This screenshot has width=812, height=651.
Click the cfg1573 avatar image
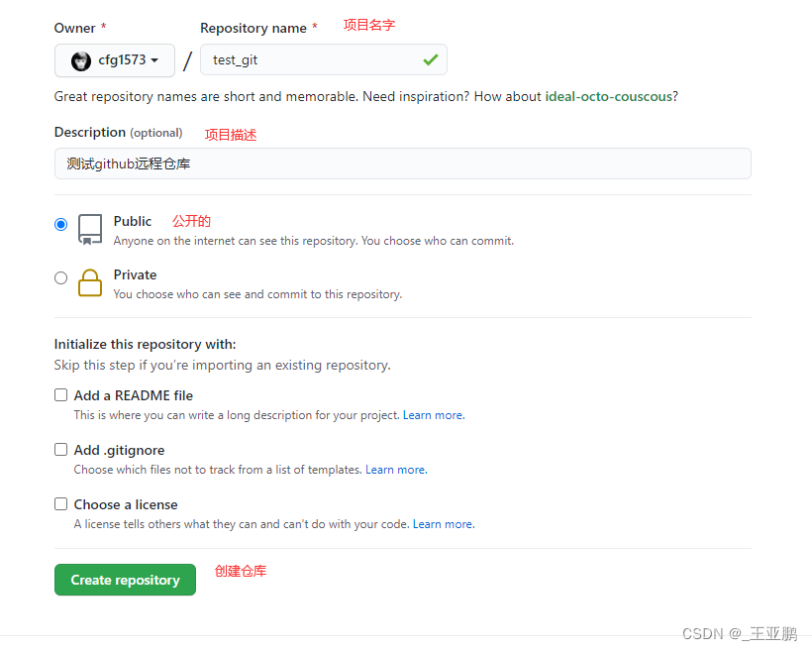81,61
